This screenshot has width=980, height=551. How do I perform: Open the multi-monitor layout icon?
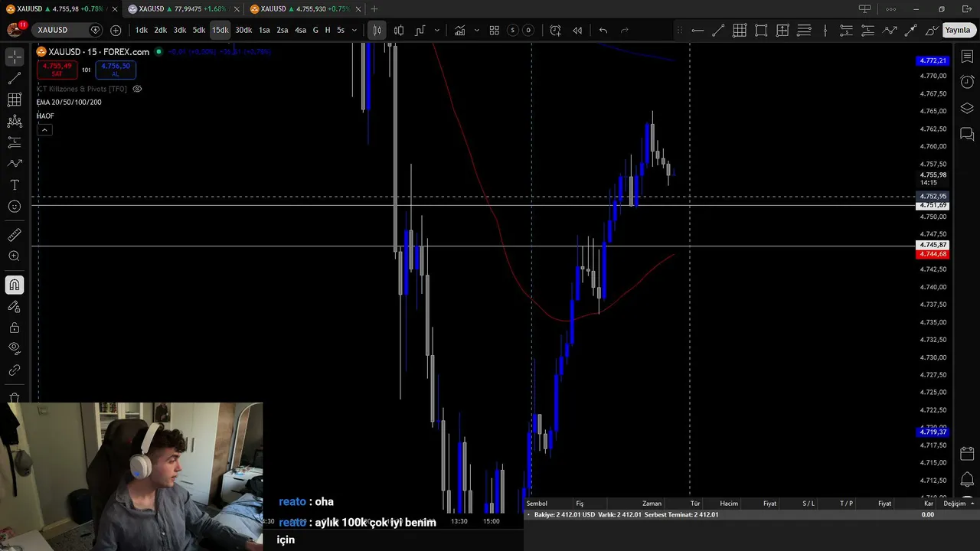click(865, 9)
